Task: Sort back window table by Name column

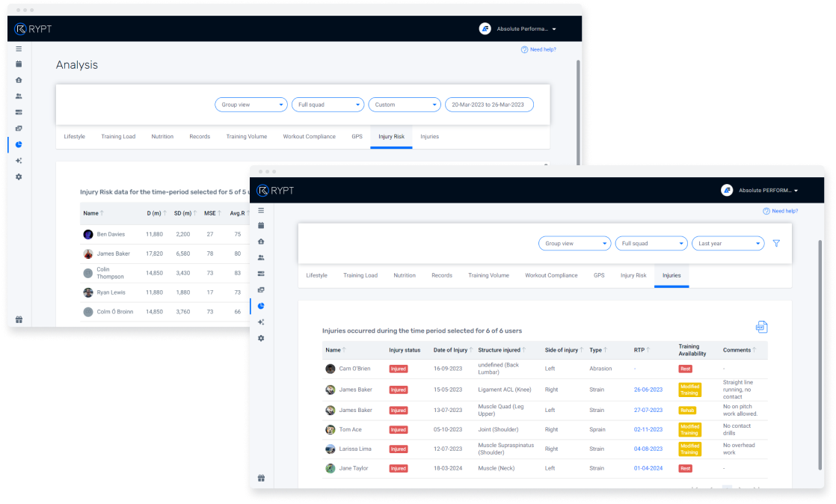Action: tap(93, 213)
